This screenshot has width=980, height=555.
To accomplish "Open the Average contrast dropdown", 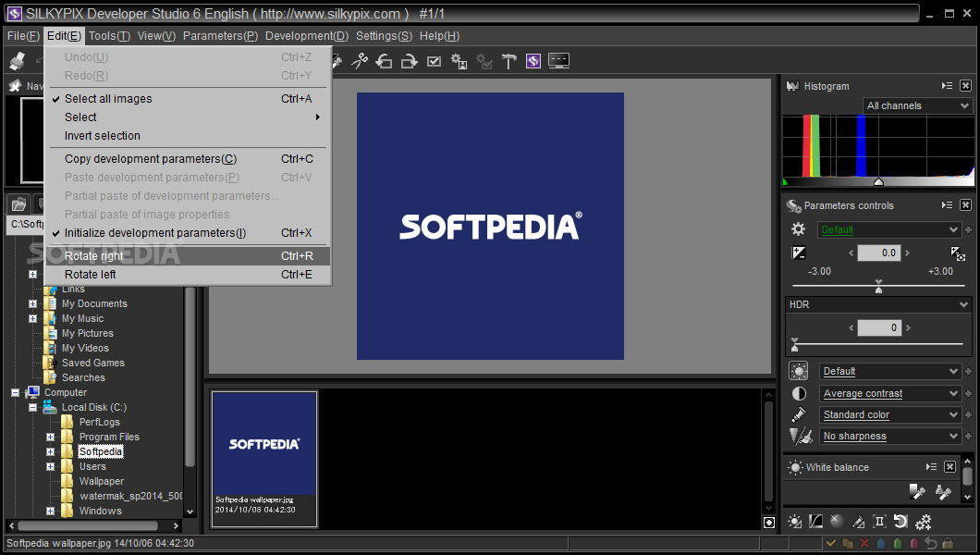I will pyautogui.click(x=889, y=393).
